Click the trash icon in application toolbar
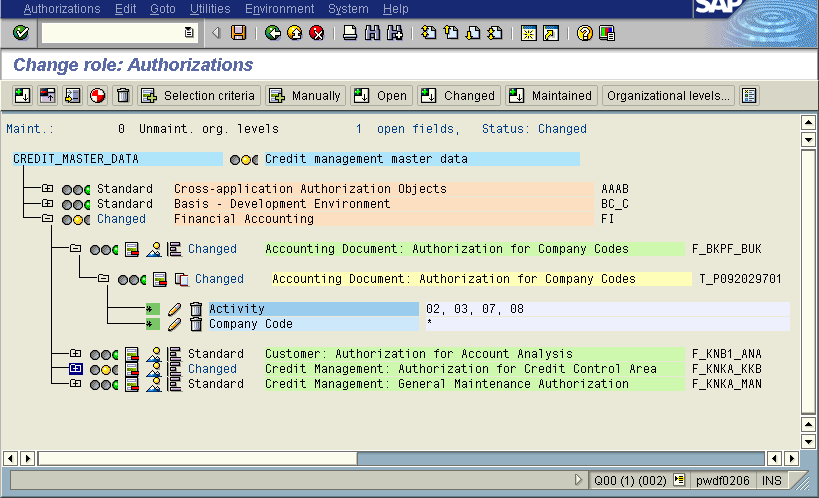Screen dimensions: 819x498 pos(123,96)
